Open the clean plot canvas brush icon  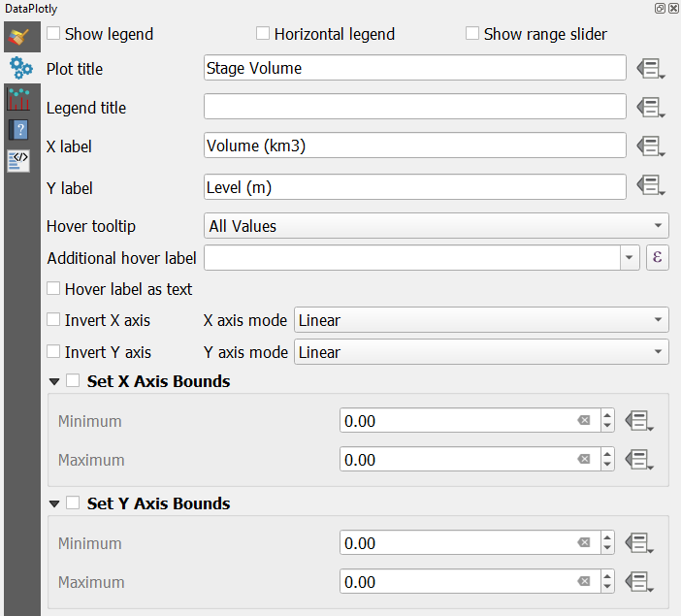[19, 38]
